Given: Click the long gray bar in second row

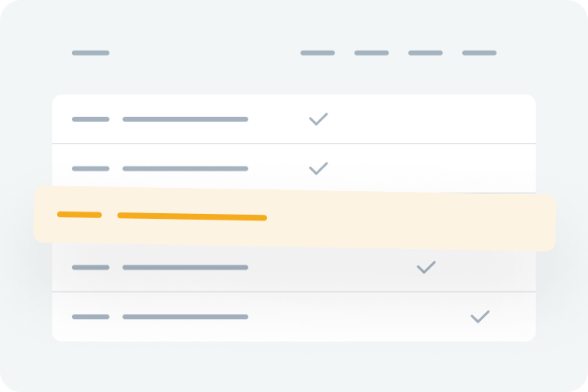Looking at the screenshot, I should 185,168.
